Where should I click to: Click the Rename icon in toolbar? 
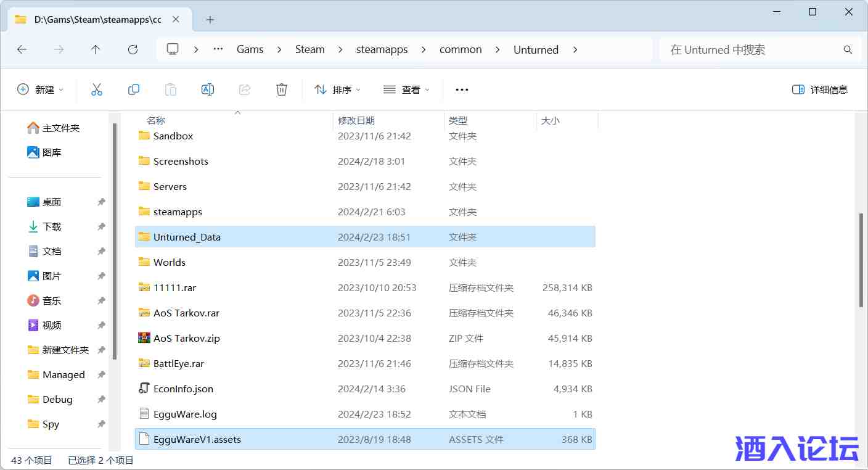point(208,89)
